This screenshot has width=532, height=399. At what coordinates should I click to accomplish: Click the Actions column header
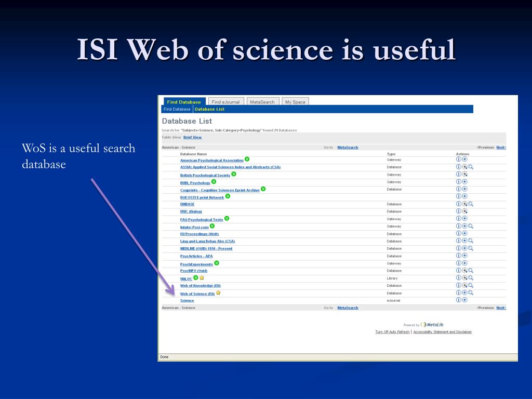462,154
